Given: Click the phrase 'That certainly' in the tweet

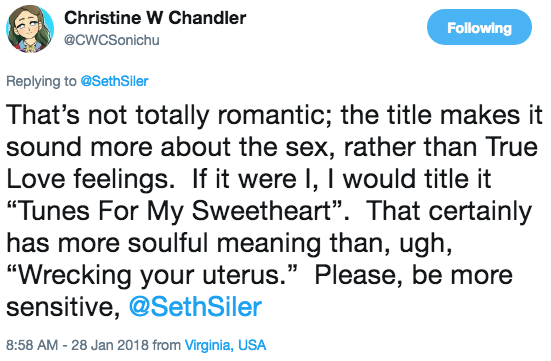Looking at the screenshot, I should click(x=449, y=211).
